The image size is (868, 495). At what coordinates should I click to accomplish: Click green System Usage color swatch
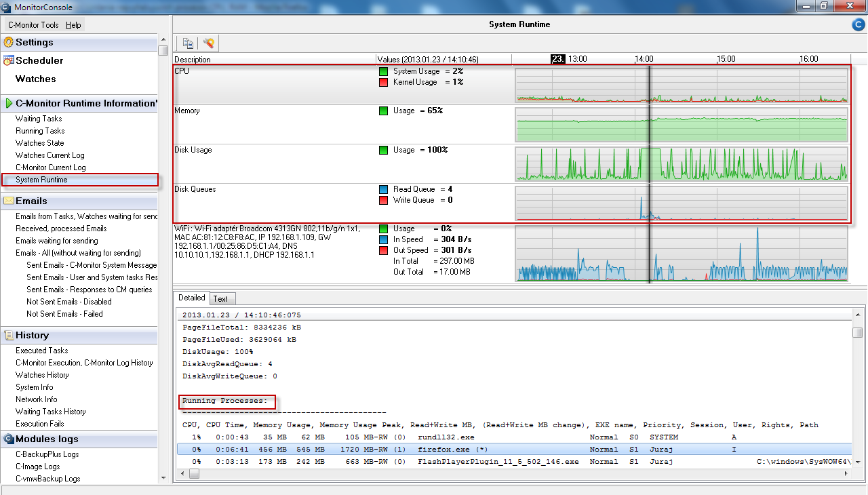[384, 71]
